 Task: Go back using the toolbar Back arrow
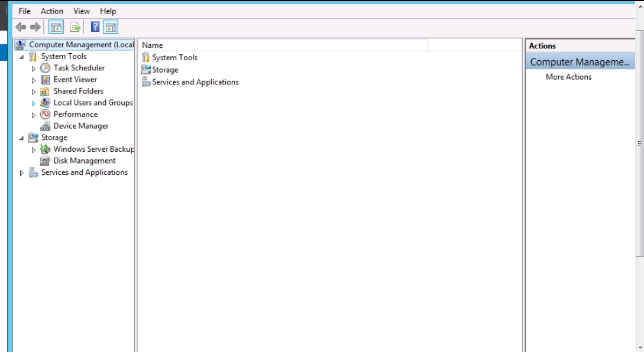click(21, 28)
